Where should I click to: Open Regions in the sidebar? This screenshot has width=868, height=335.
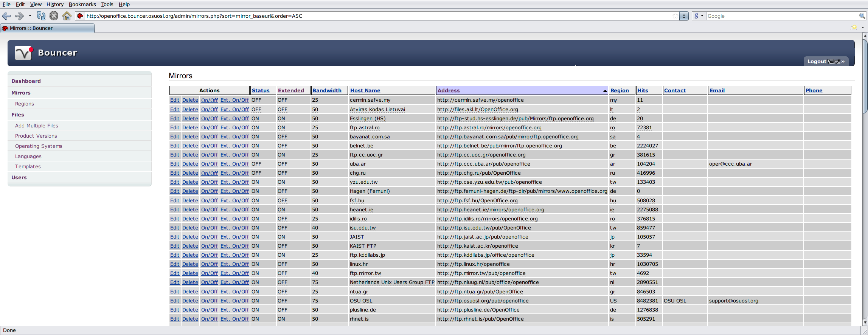(25, 104)
